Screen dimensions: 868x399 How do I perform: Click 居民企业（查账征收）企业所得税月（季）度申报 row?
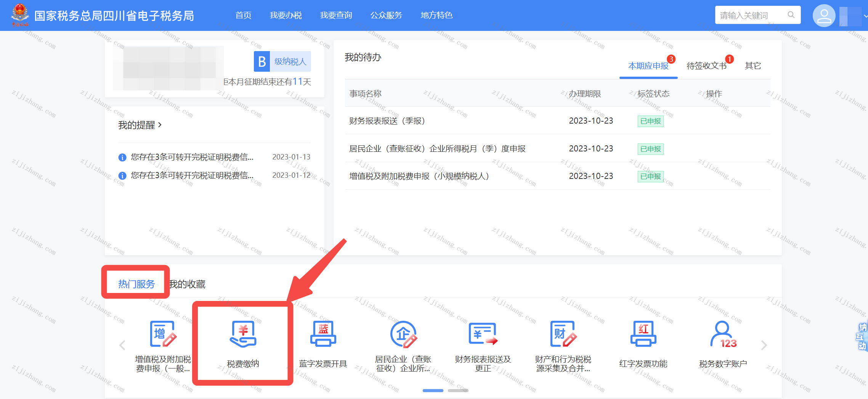click(557, 148)
